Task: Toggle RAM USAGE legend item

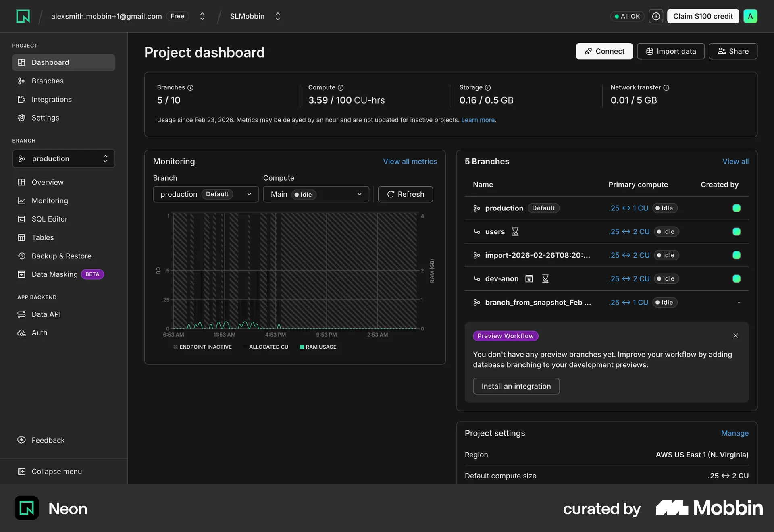Action: (x=318, y=347)
